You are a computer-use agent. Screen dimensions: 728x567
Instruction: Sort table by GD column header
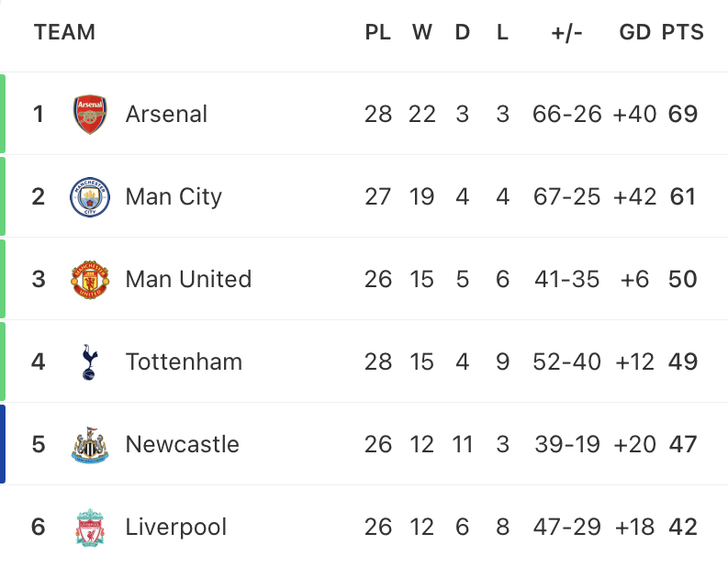tap(634, 32)
